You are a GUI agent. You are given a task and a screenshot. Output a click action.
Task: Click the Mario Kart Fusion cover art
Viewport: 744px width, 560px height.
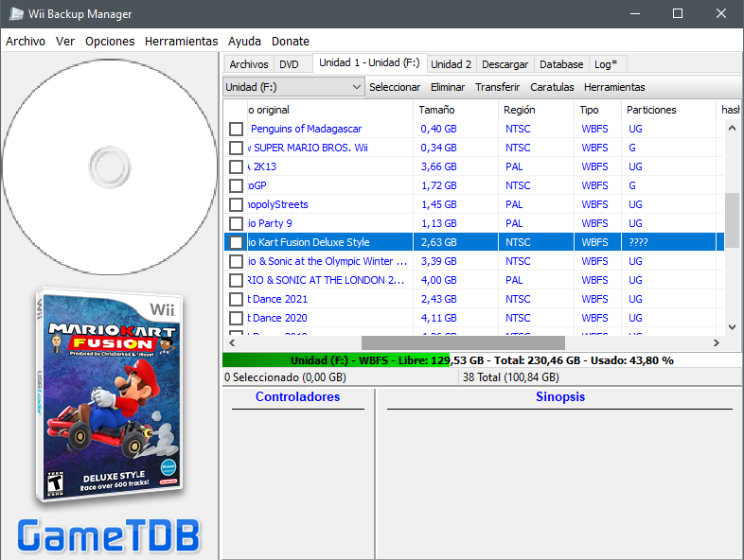click(x=110, y=395)
